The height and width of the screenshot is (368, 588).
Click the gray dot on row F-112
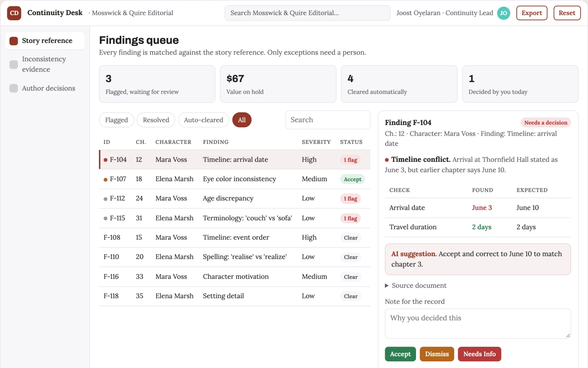tap(105, 199)
